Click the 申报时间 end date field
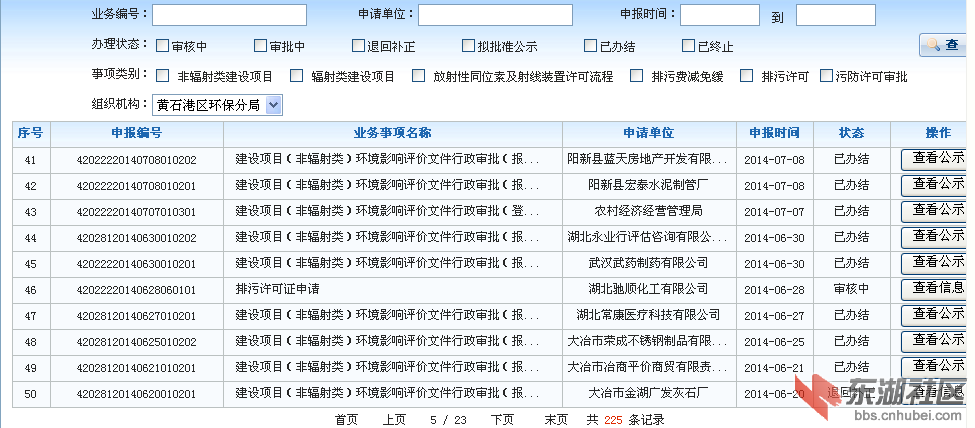975x428 pixels. 836,15
